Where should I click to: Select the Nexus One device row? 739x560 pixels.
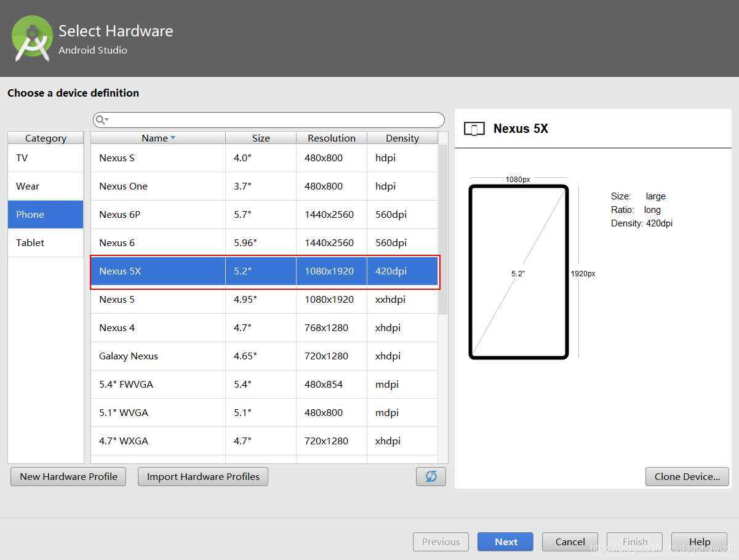click(265, 186)
